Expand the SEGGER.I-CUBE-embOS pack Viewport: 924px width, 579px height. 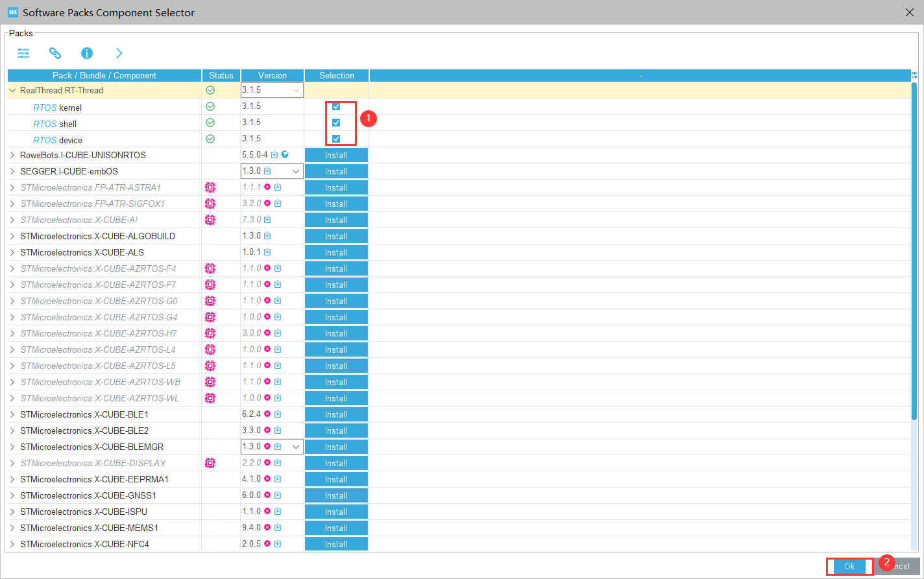[12, 171]
